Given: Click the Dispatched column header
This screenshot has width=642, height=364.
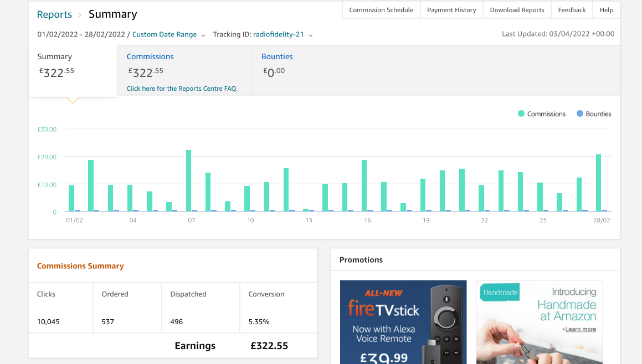Looking at the screenshot, I should 188,294.
